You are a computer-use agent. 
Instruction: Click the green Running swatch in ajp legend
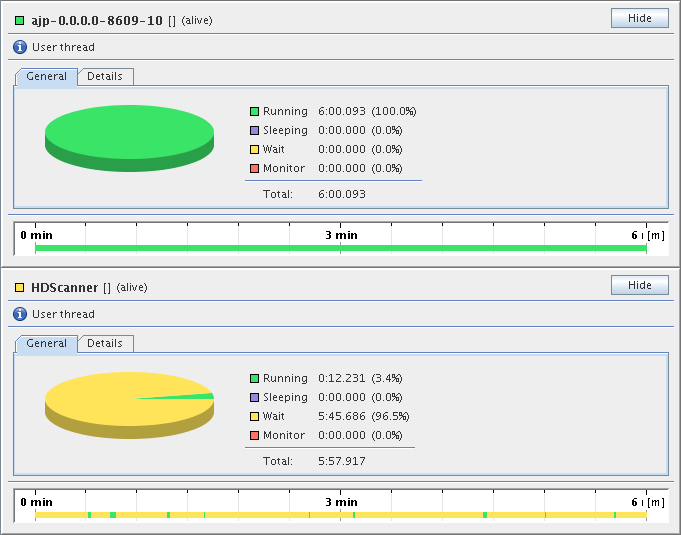(x=254, y=112)
